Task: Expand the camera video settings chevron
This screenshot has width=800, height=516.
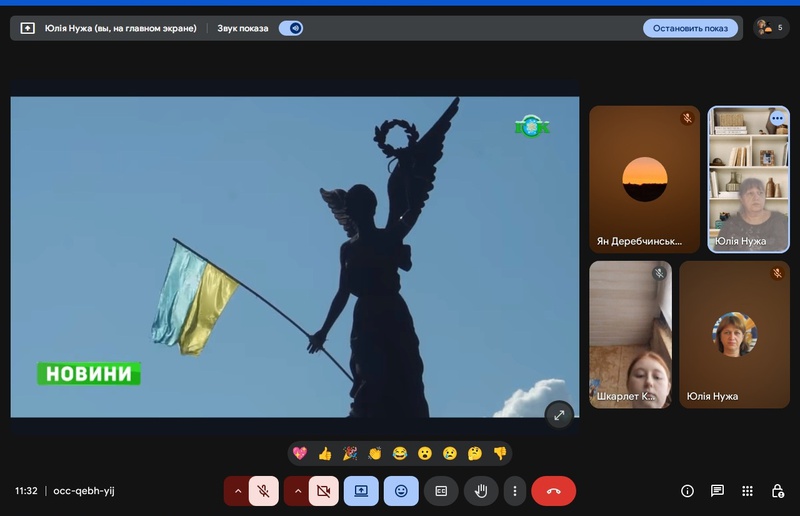Action: 297,491
